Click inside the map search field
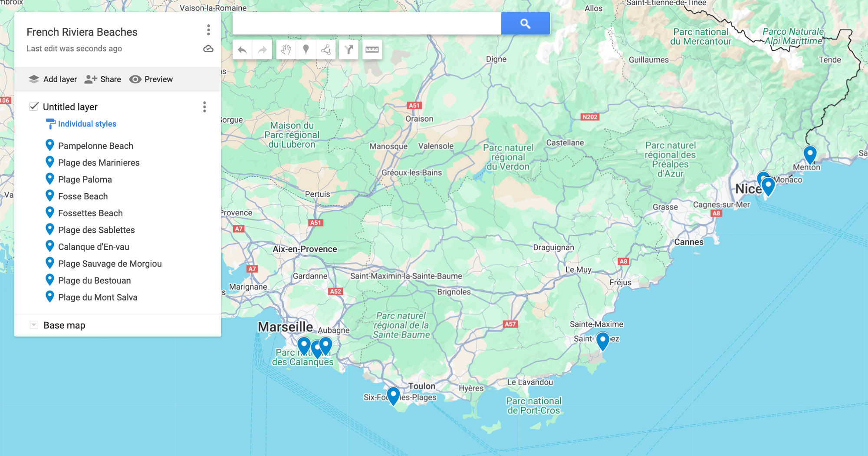The image size is (868, 456). pos(367,23)
